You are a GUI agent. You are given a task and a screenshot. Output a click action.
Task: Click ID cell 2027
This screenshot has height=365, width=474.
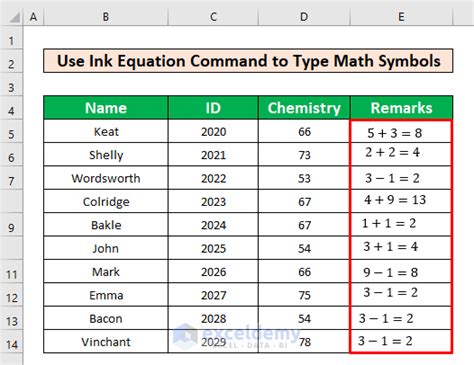tap(213, 295)
